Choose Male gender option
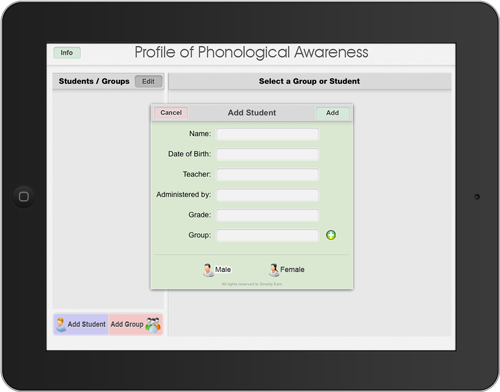Screen dimensions: 500x392 click(x=217, y=270)
